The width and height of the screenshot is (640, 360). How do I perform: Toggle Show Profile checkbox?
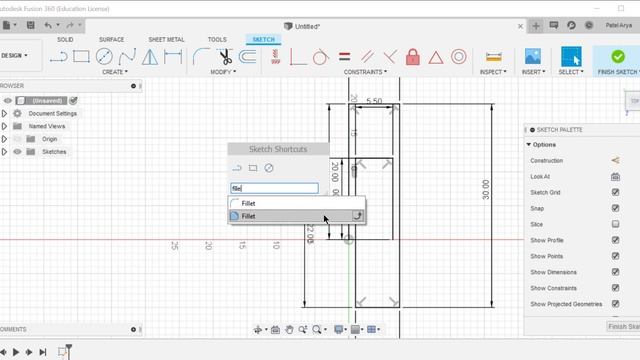[x=616, y=240]
